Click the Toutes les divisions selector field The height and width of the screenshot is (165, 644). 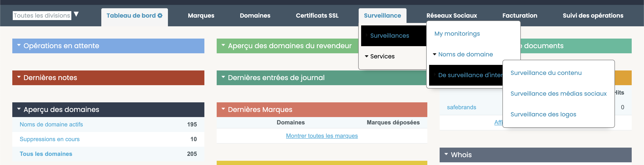pyautogui.click(x=42, y=15)
